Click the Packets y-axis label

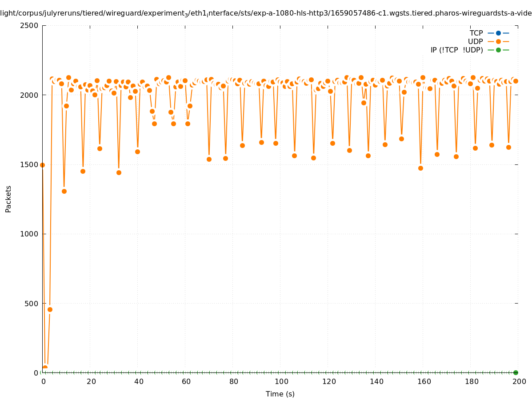point(8,199)
